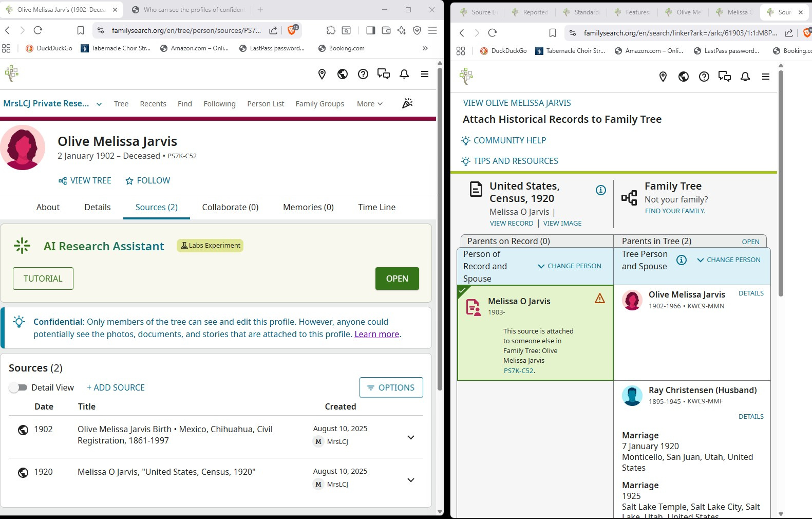This screenshot has width=812, height=519.
Task: Switch to About tab
Action: tap(48, 207)
